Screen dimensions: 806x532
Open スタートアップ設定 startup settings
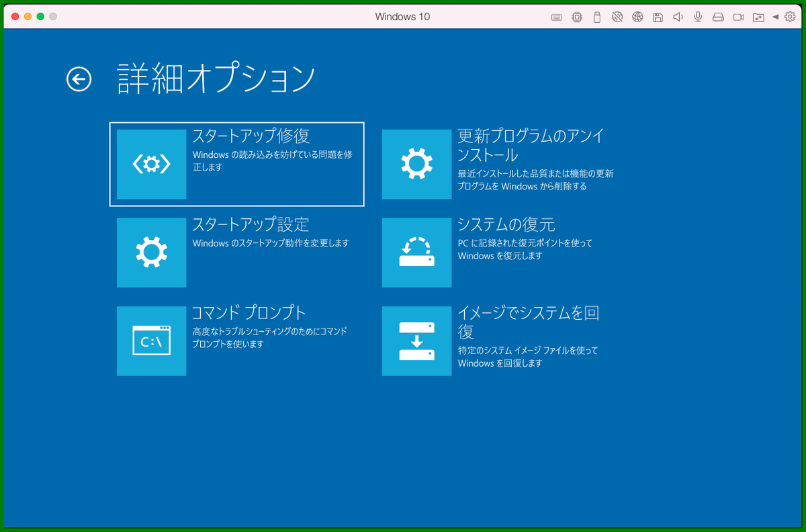pos(236,253)
